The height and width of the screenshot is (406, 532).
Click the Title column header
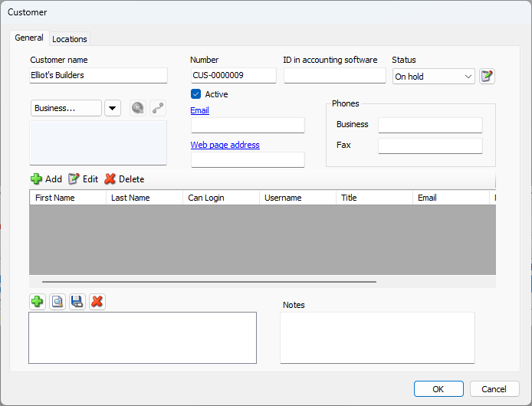tap(375, 198)
